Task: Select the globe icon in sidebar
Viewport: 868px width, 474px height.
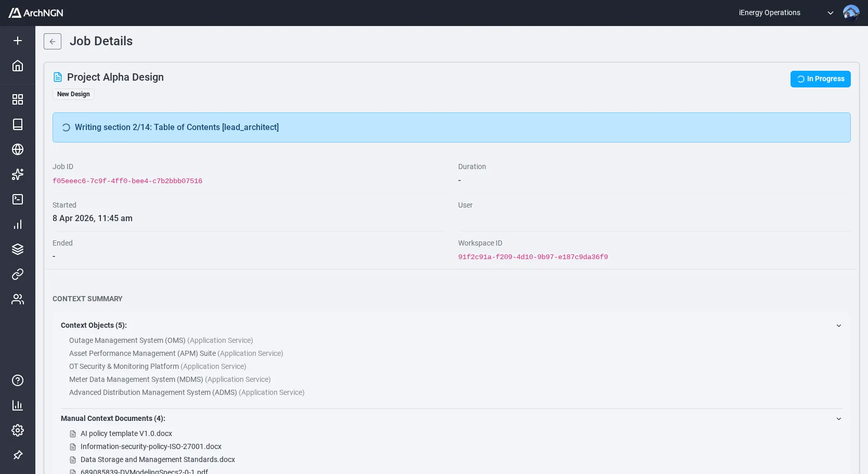Action: [x=17, y=149]
